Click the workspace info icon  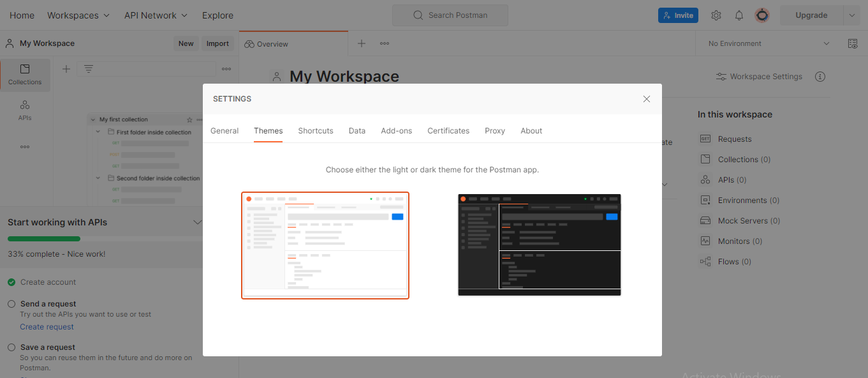[x=820, y=77]
